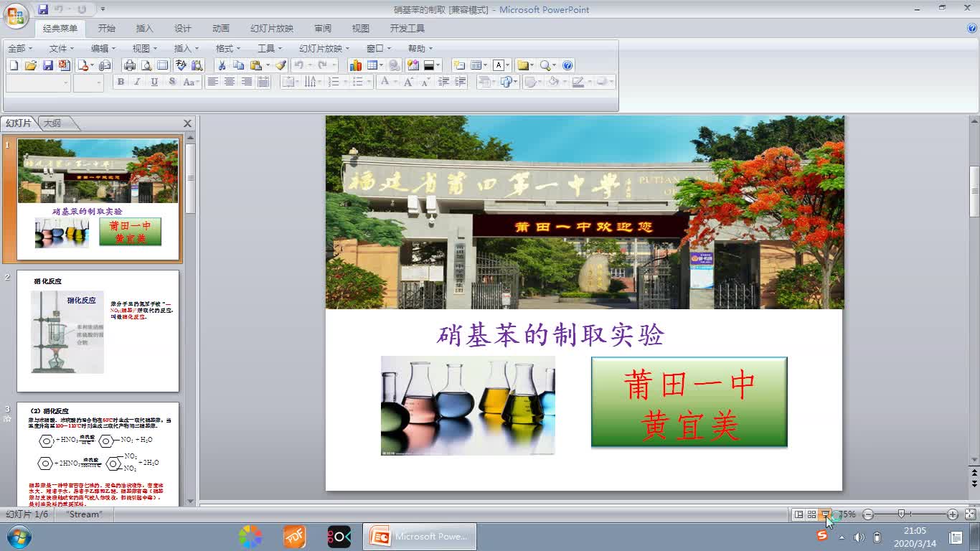
Task: Click the Sogou input method tray icon
Action: 822,536
